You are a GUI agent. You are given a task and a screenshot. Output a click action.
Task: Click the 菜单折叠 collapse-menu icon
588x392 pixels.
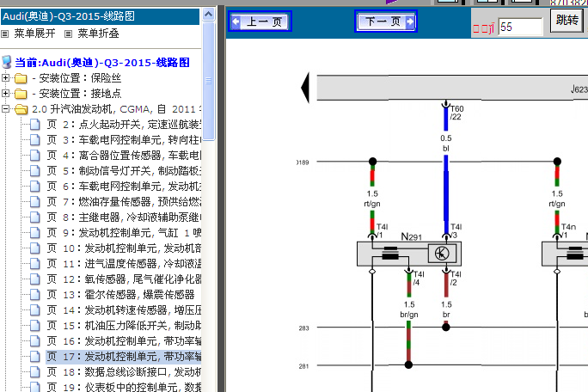coord(68,34)
